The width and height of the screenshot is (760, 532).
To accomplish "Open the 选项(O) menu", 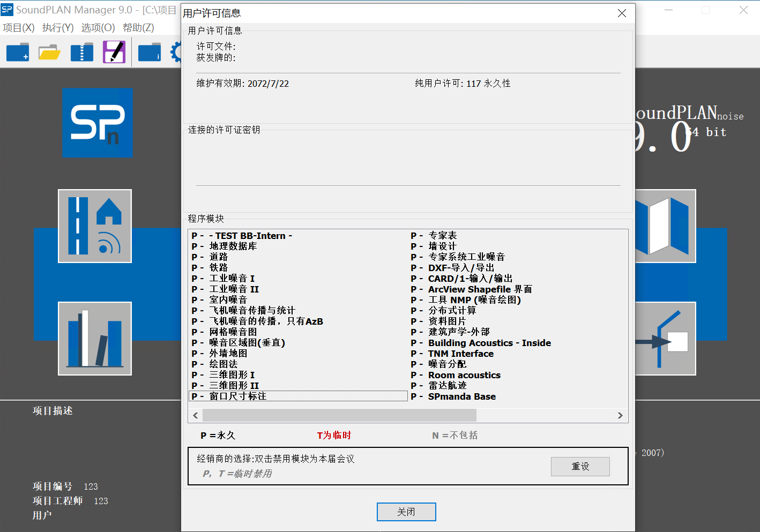I will pyautogui.click(x=98, y=28).
